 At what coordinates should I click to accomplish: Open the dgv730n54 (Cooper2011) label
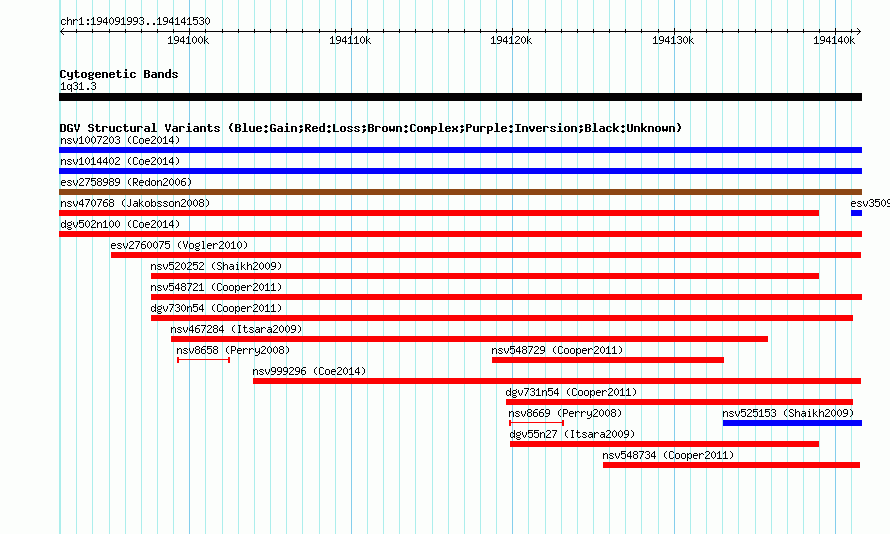point(216,308)
